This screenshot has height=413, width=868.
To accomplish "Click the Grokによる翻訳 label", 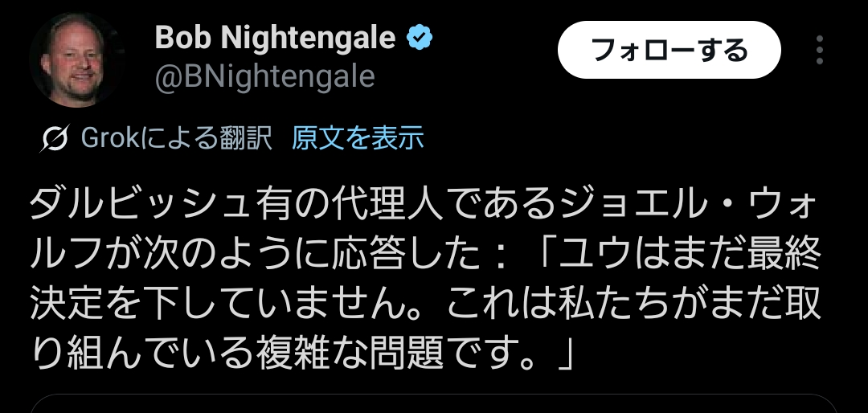I will pyautogui.click(x=177, y=139).
